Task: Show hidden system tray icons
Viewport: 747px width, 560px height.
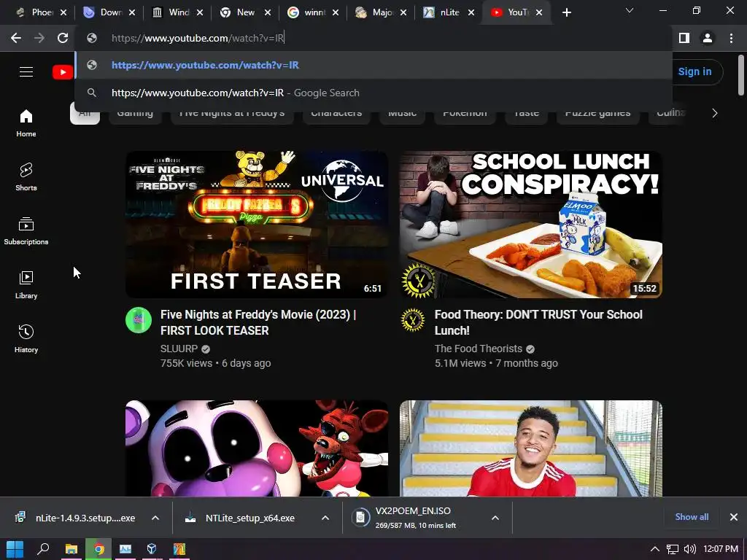Action: 655,549
